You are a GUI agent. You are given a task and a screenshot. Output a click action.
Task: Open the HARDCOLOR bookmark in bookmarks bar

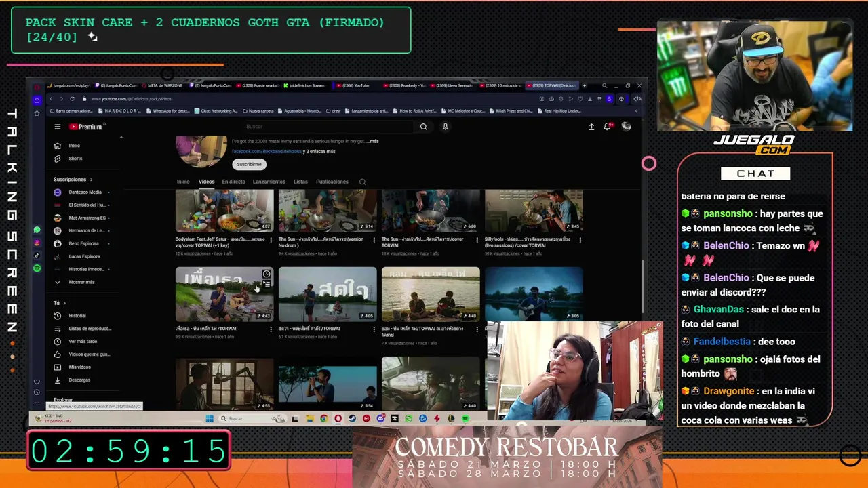pyautogui.click(x=119, y=110)
